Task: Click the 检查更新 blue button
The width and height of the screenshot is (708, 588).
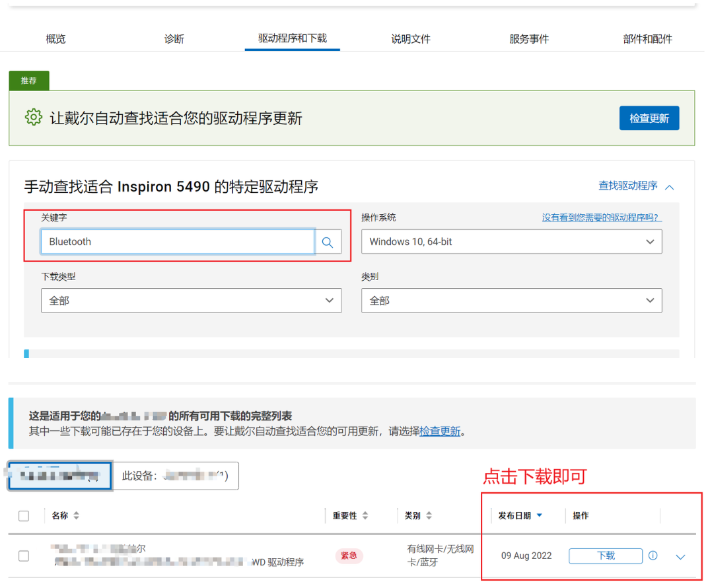Action: (649, 118)
